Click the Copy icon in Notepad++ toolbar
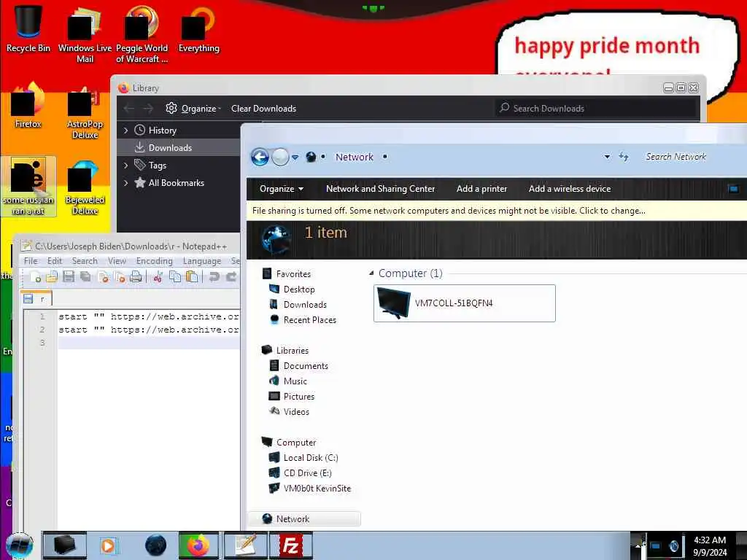 (x=175, y=276)
